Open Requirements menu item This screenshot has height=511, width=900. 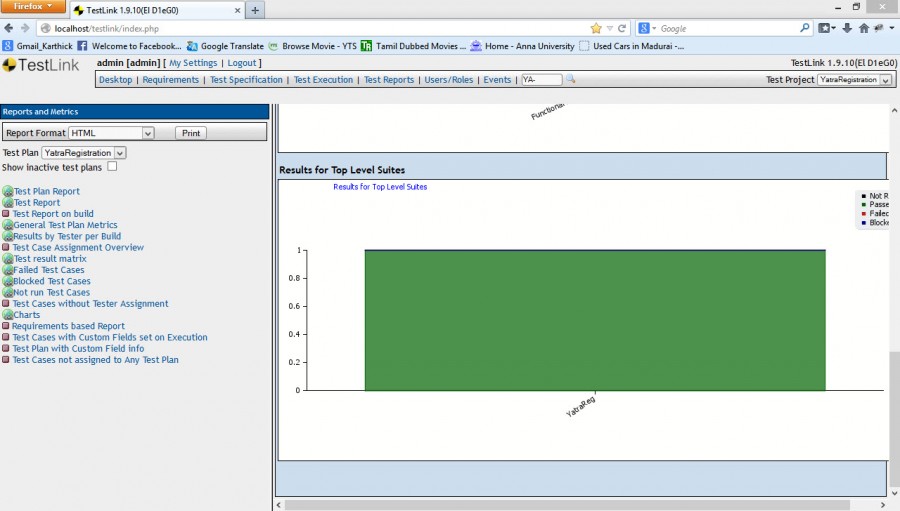coord(170,80)
